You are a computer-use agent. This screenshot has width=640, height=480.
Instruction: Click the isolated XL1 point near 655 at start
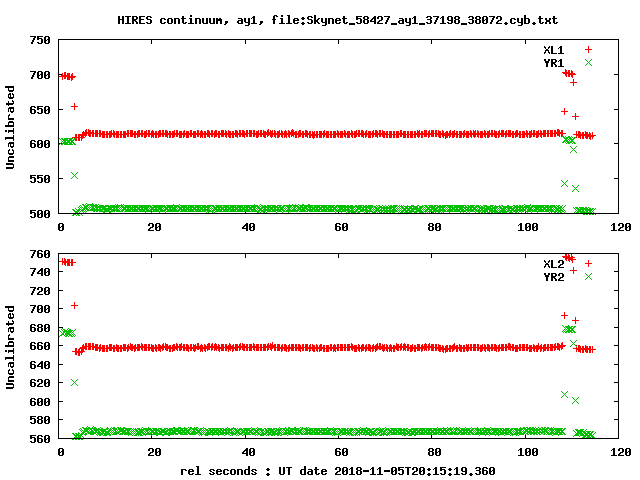click(x=74, y=107)
